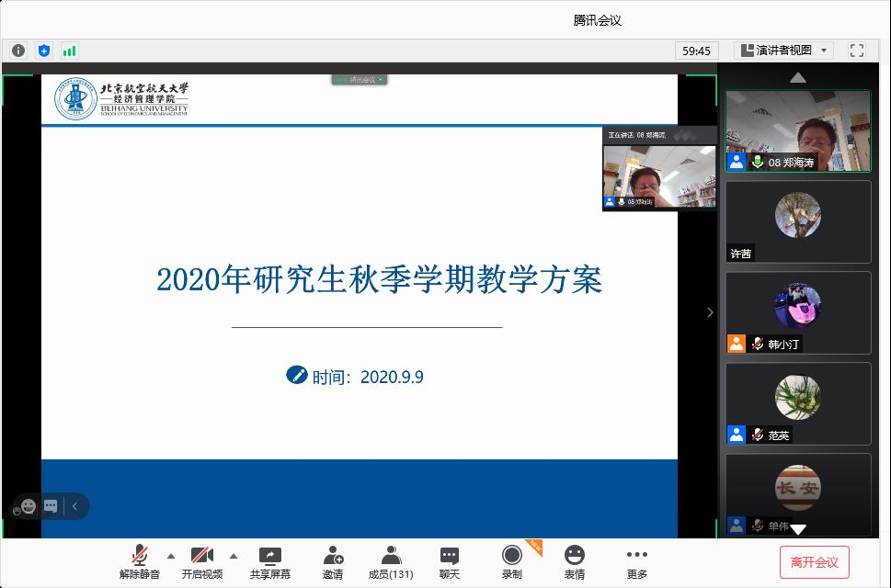
Task: Click the 共享屏幕 share screen icon
Action: pyautogui.click(x=270, y=562)
